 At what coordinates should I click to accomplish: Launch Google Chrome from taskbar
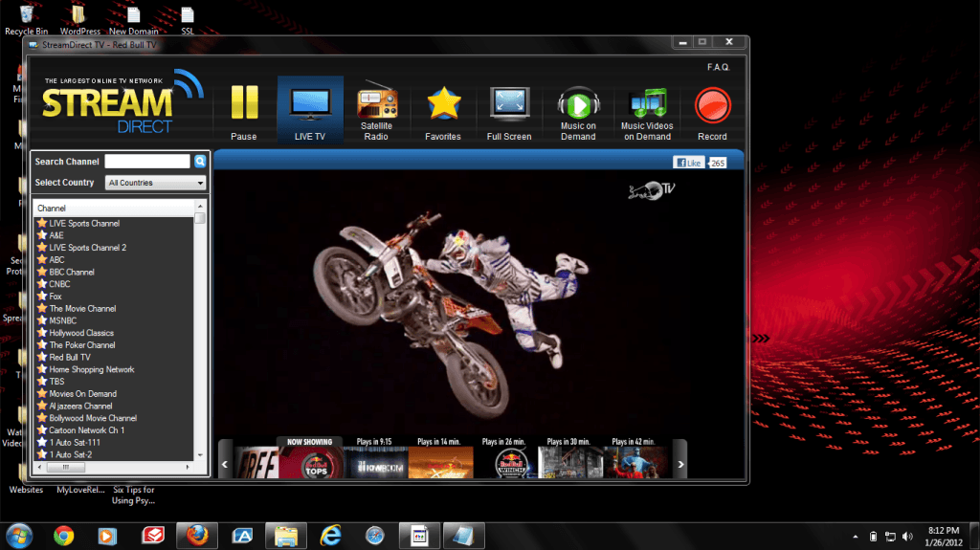[x=63, y=537]
